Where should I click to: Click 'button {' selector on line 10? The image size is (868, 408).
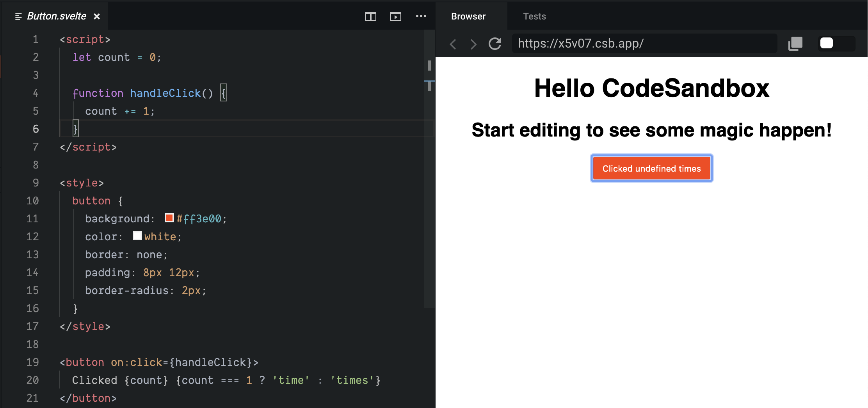[98, 201]
